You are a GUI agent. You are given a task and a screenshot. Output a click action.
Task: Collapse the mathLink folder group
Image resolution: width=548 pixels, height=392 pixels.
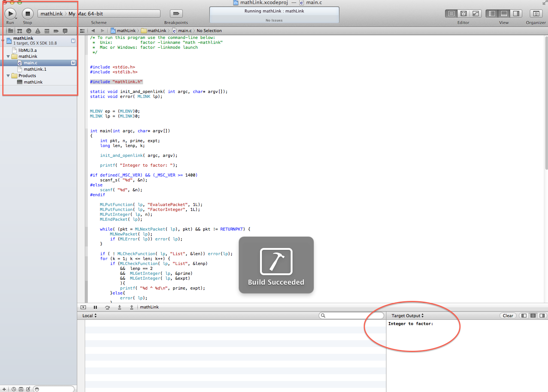[x=8, y=56]
